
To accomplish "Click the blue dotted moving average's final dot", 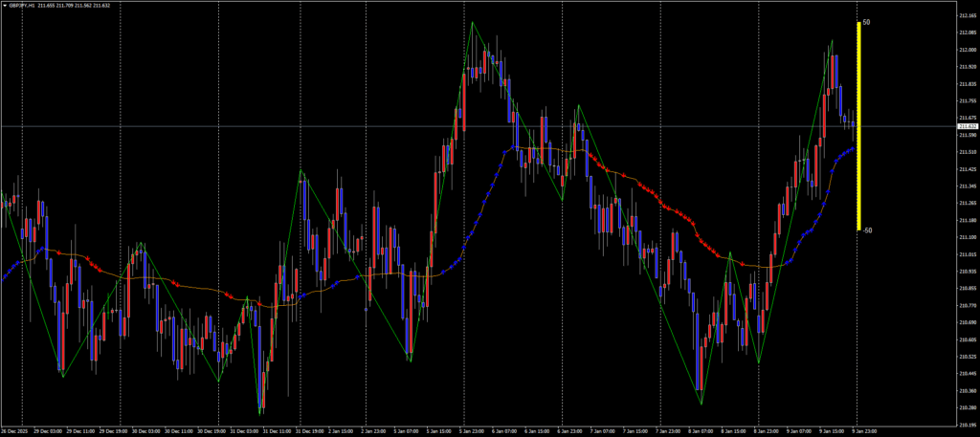I will click(855, 148).
